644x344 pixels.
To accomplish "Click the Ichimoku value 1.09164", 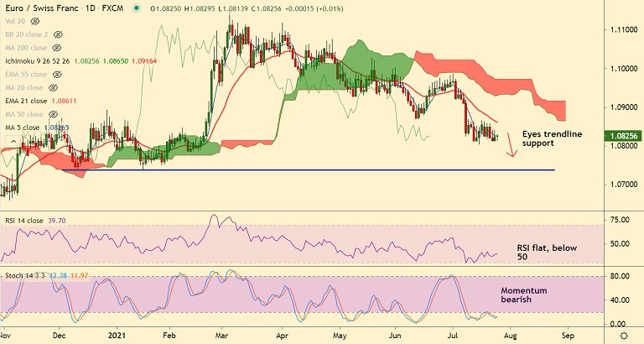I will coord(144,61).
